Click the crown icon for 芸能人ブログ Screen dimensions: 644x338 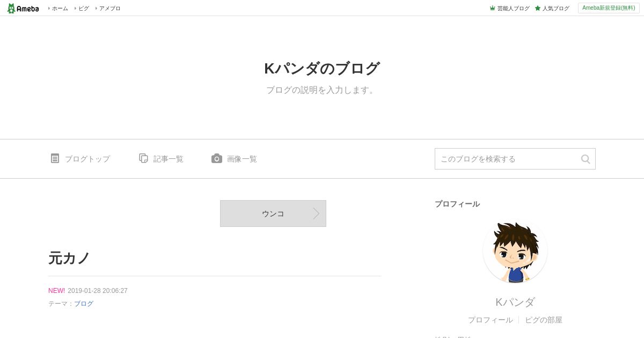[492, 8]
